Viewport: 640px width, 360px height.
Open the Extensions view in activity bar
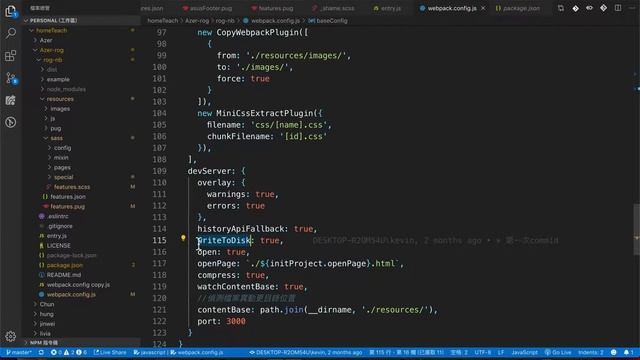click(x=11, y=56)
